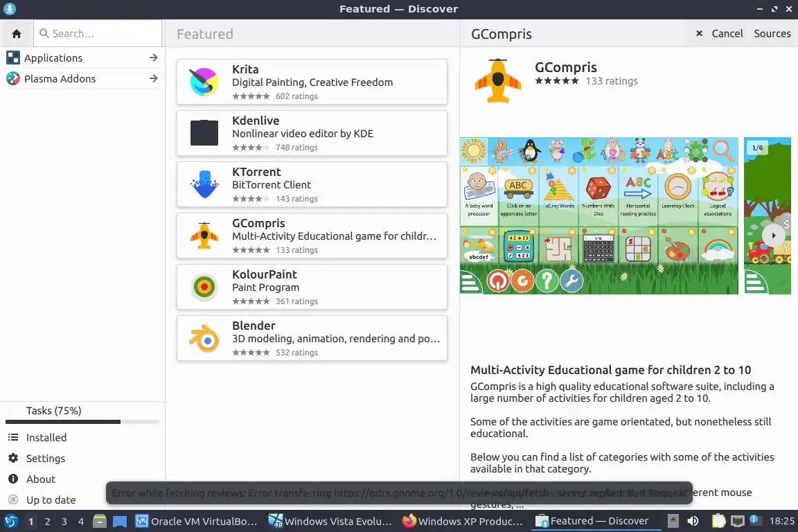Click the KolourPaint target icon
Image resolution: width=798 pixels, height=532 pixels.
204,287
